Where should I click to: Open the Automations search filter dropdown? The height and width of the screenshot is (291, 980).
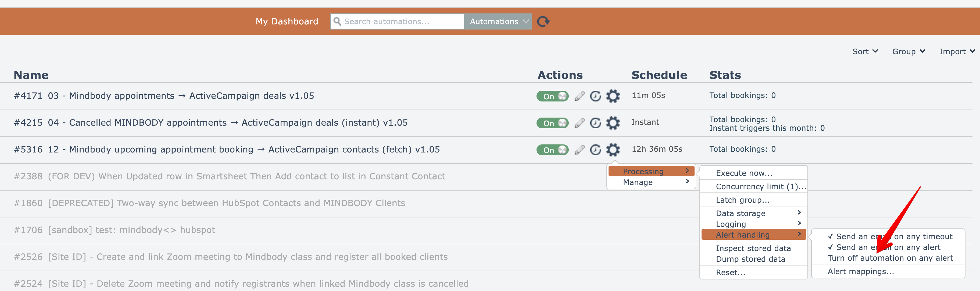point(498,22)
